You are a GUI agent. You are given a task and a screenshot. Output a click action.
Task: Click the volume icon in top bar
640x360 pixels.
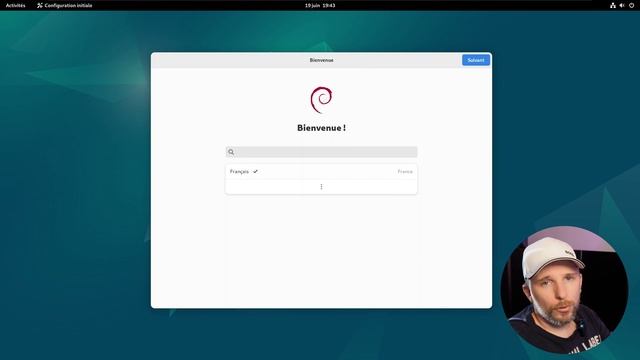[622, 5]
